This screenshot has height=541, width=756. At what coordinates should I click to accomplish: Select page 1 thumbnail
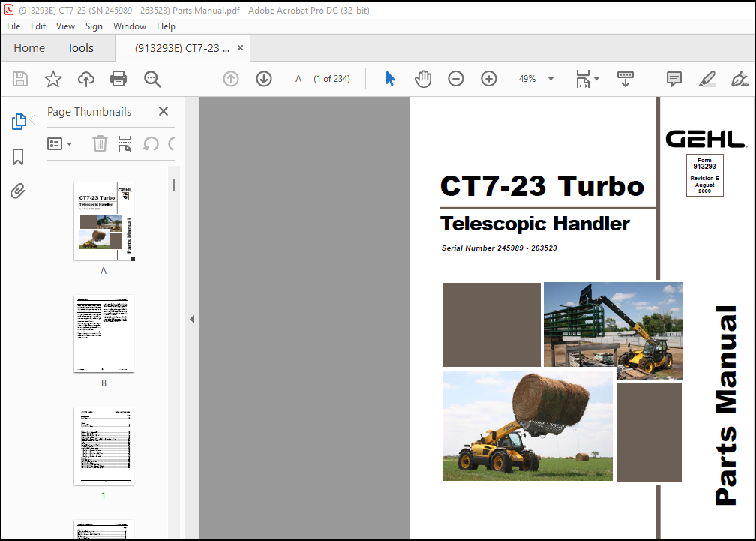pos(103,446)
